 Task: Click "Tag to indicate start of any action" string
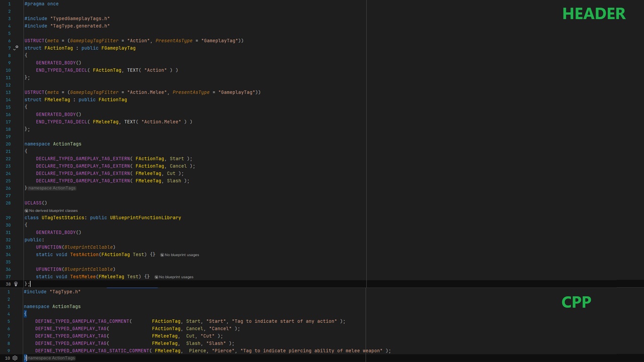(284, 321)
